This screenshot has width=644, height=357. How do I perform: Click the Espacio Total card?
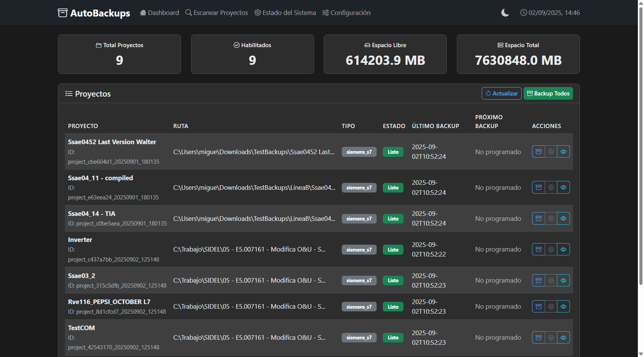[x=518, y=54]
